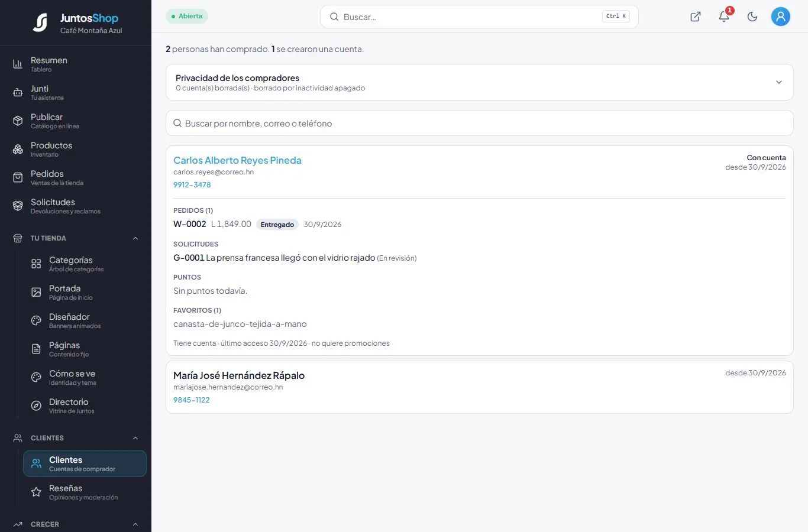Open Resumen Tablero menu item

(x=76, y=64)
